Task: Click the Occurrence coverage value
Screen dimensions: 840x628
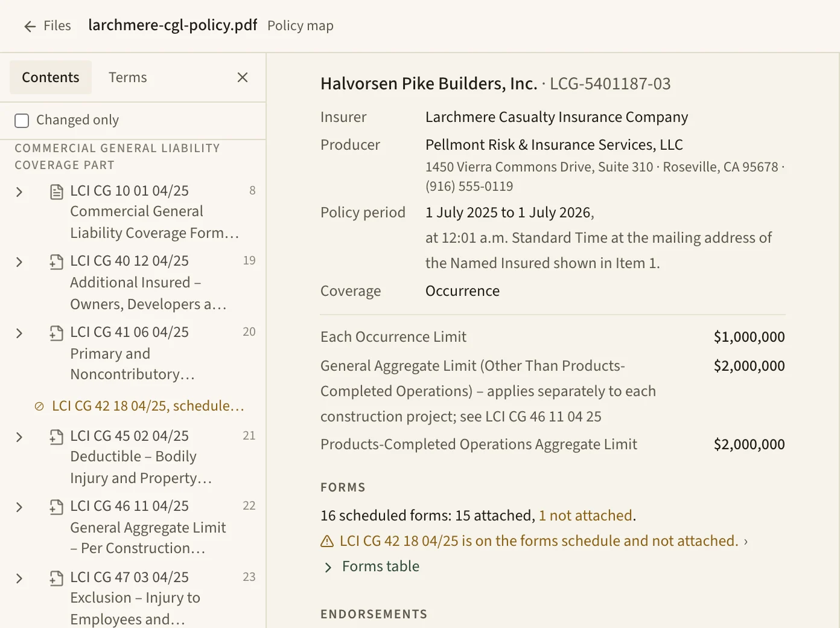Action: click(462, 291)
